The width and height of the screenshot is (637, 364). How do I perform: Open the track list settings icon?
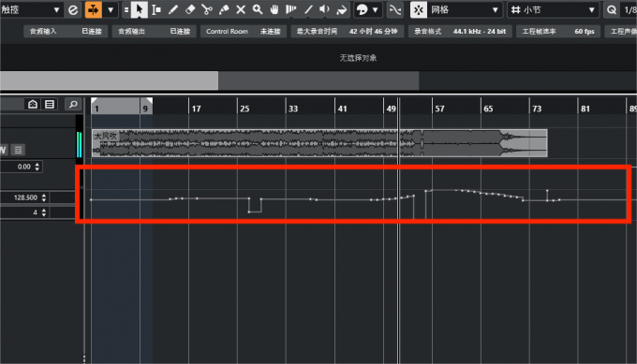[x=50, y=104]
